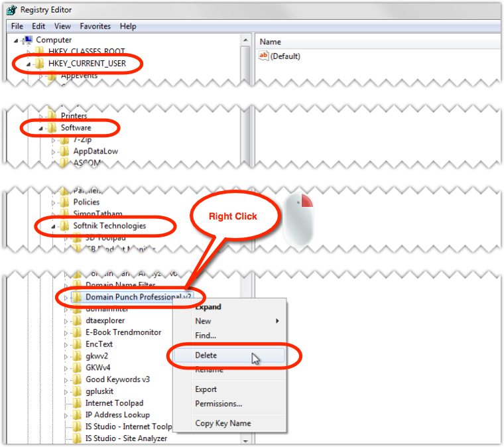The width and height of the screenshot is (504, 447).
Task: Expand the gpluskit node
Action: [66, 392]
